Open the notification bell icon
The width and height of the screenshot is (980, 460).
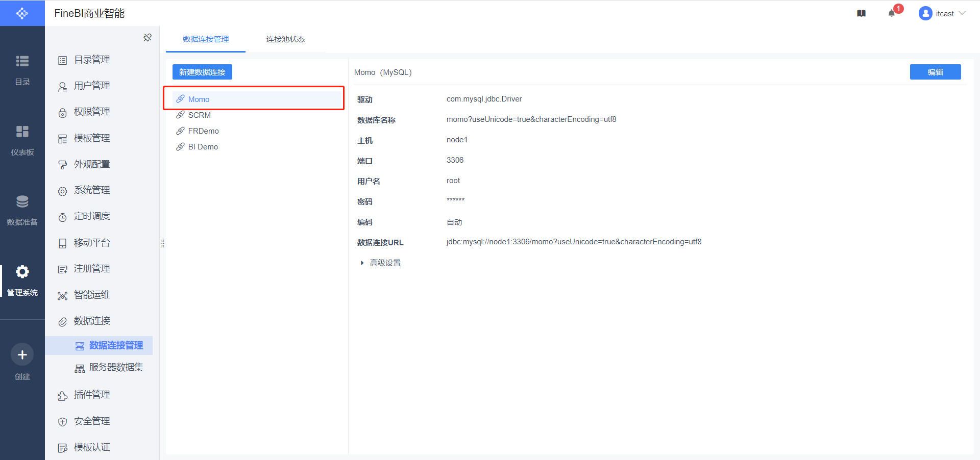point(892,14)
